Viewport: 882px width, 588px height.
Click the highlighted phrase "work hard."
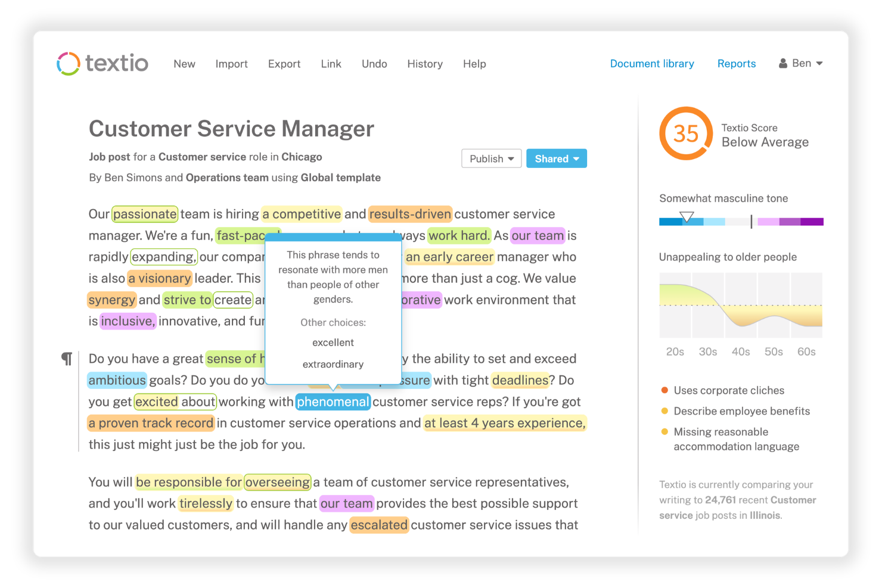[x=459, y=235]
